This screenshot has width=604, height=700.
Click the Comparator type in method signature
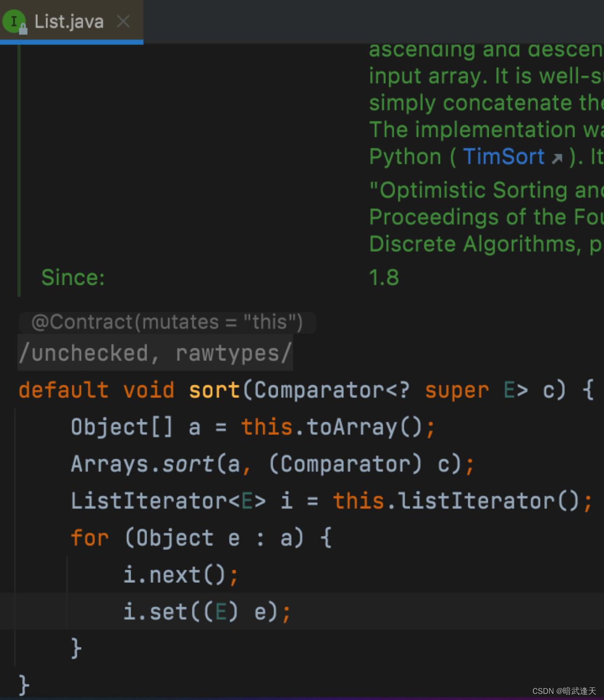(319, 390)
